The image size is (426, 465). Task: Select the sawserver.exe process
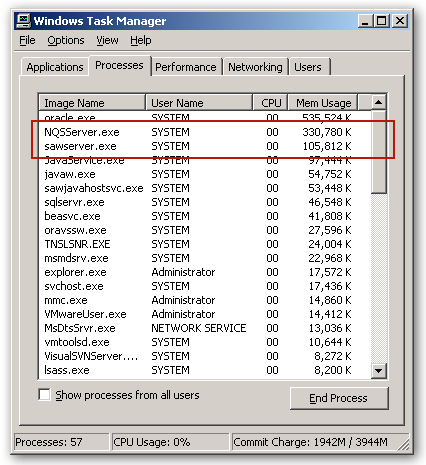(204, 146)
